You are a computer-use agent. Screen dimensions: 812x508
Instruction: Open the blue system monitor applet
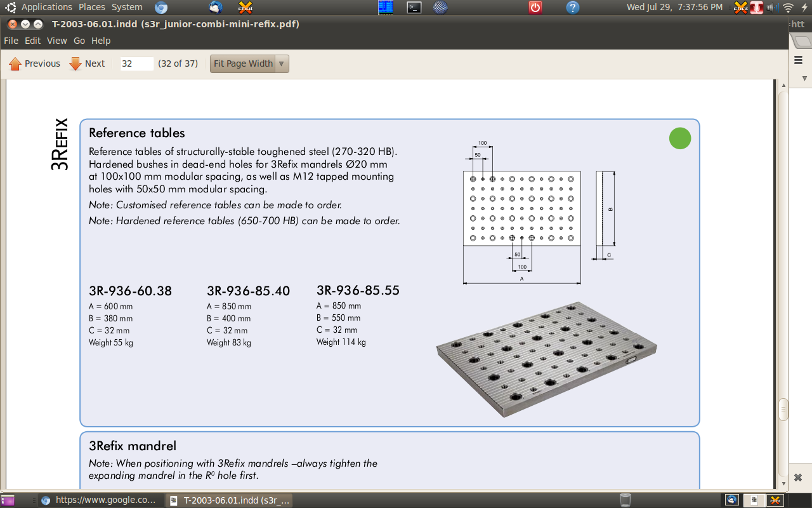tap(386, 8)
